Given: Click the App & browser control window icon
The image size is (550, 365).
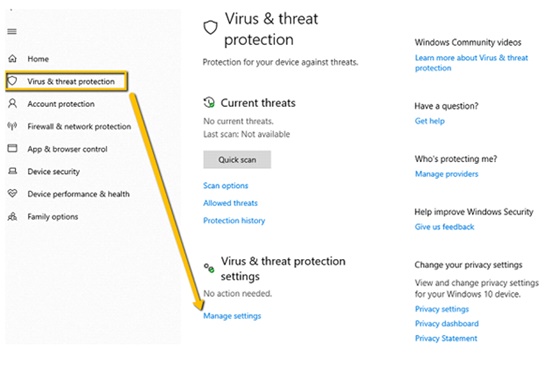Looking at the screenshot, I should tap(12, 148).
